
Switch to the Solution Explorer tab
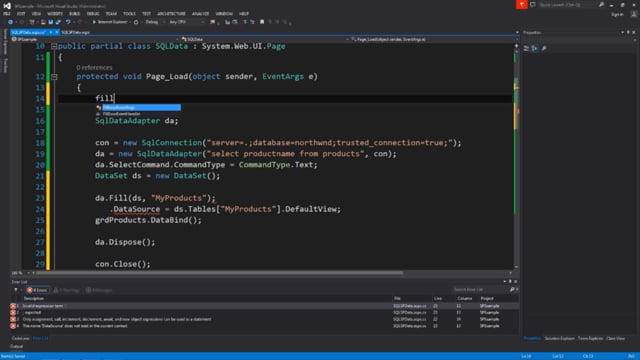tap(559, 338)
